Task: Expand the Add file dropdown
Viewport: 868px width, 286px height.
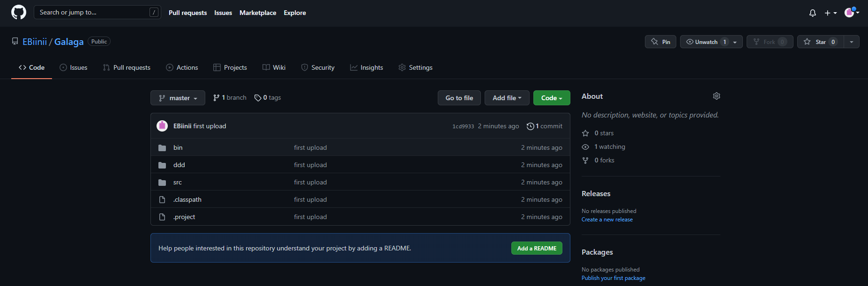Action: click(507, 98)
